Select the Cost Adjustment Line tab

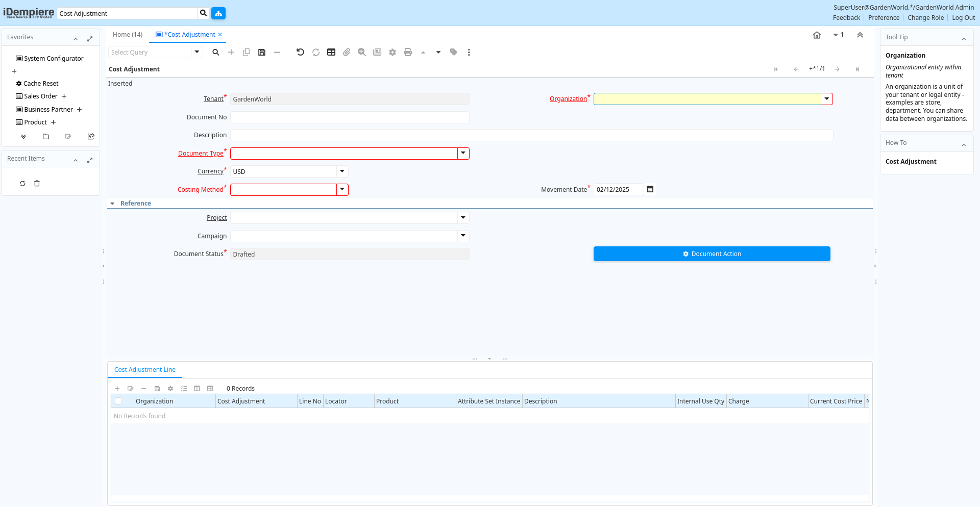point(145,370)
